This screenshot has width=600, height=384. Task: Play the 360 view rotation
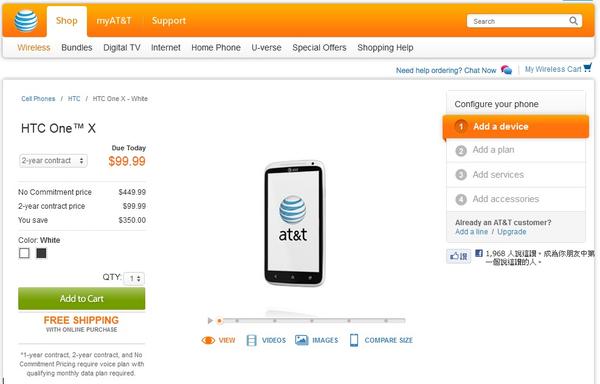coord(210,321)
